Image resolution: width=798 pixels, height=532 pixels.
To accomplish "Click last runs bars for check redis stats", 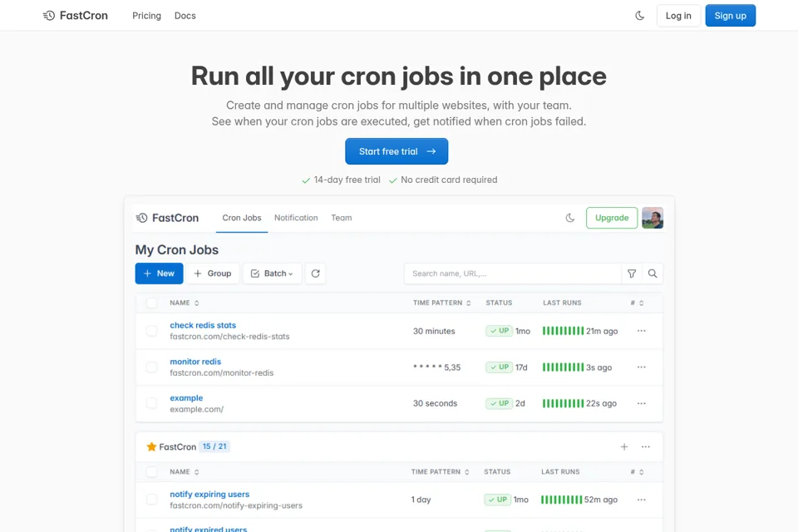I will click(x=563, y=331).
